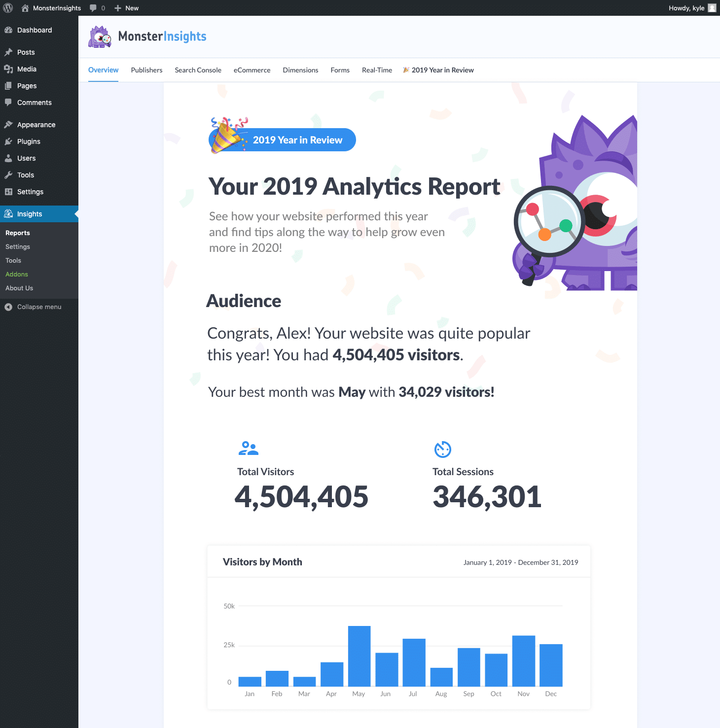Viewport: 720px width, 728px height.
Task: Open the comments bubble icon in admin bar
Action: 93,8
